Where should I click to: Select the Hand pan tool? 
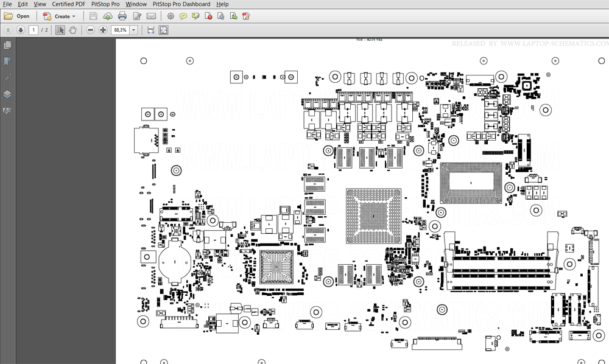(72, 30)
